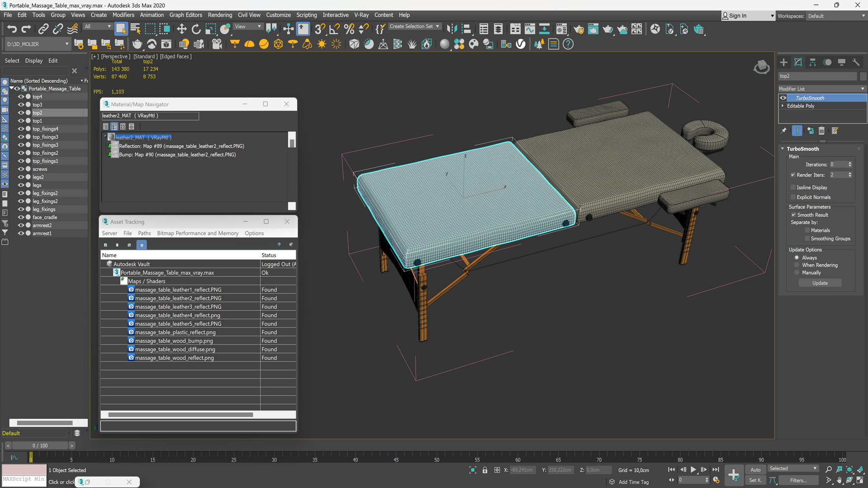The image size is (868, 488).
Task: Expand the Maps/Shaders tree node
Action: [x=124, y=281]
